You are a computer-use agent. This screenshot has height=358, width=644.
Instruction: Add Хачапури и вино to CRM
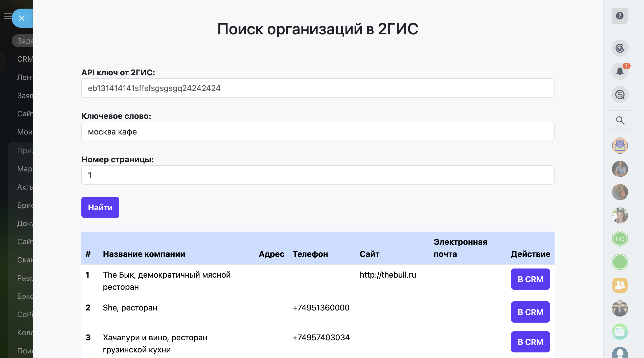pyautogui.click(x=530, y=342)
